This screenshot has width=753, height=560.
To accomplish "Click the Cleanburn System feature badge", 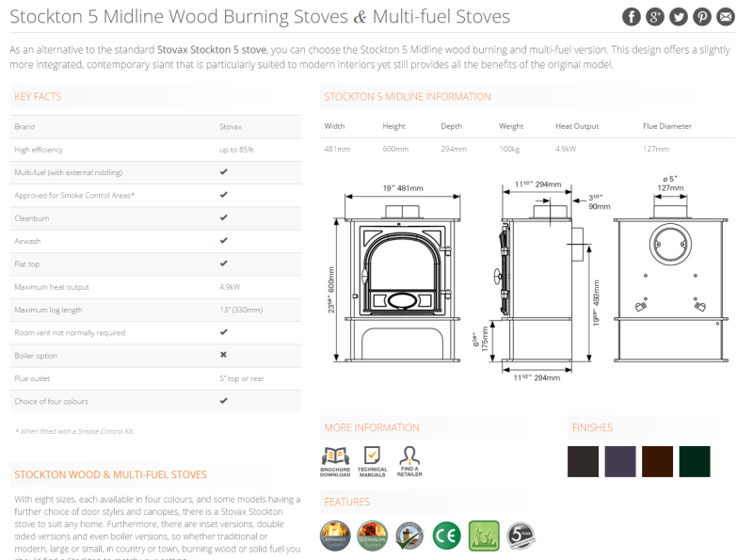I will point(372,536).
